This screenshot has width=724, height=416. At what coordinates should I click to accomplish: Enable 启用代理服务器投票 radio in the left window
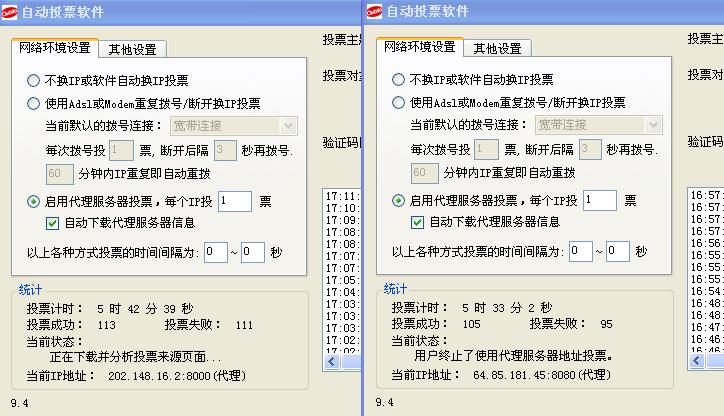[34, 201]
